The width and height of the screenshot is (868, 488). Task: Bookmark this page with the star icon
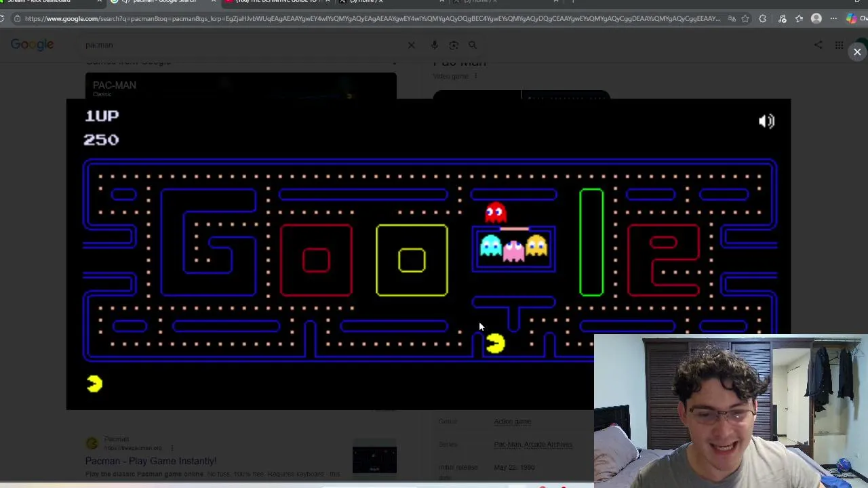(x=745, y=18)
